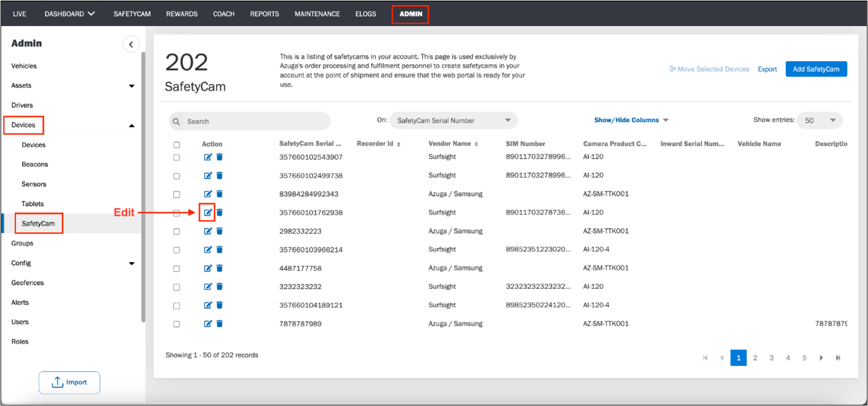Edit SafetyCam 357660104189121
868x406 pixels.
208,305
